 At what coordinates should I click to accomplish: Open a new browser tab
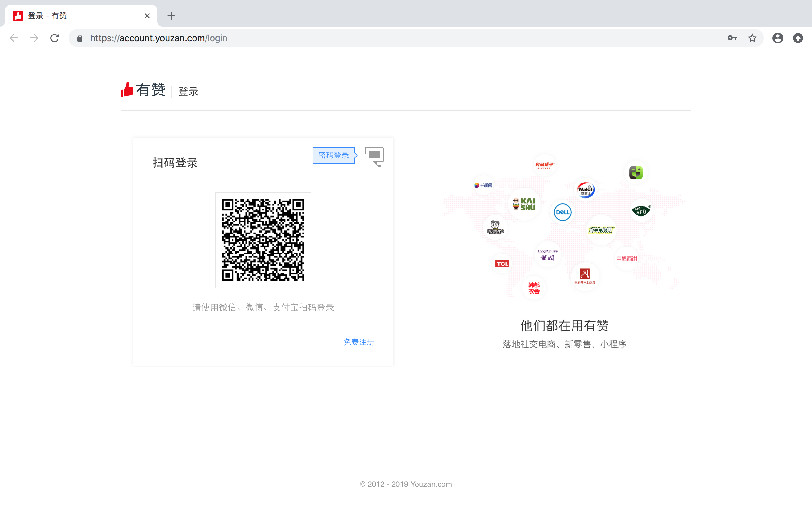[x=171, y=16]
